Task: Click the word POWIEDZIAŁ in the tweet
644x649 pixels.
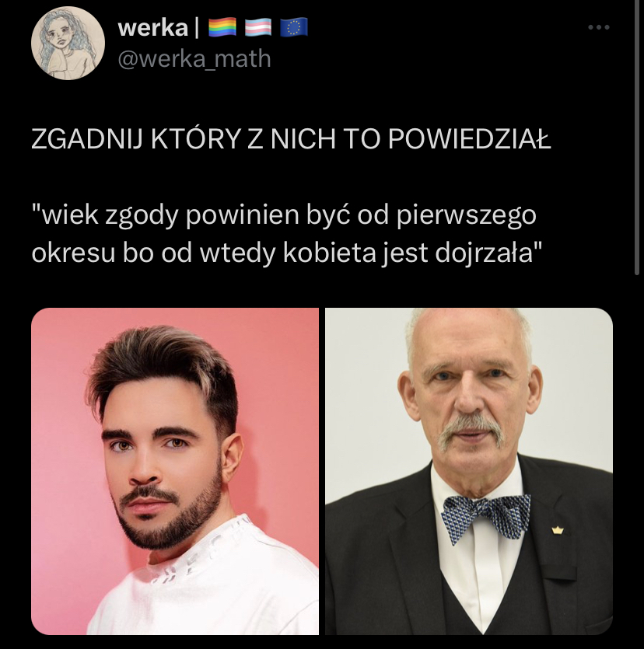Action: coord(469,139)
